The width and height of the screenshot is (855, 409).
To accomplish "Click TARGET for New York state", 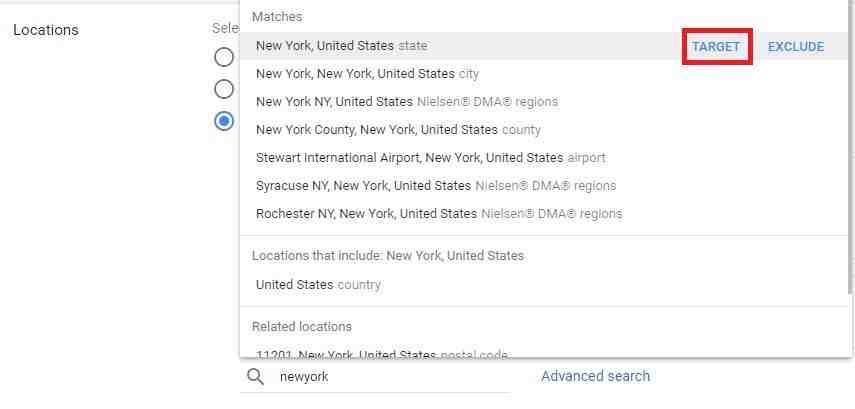I will tap(716, 46).
